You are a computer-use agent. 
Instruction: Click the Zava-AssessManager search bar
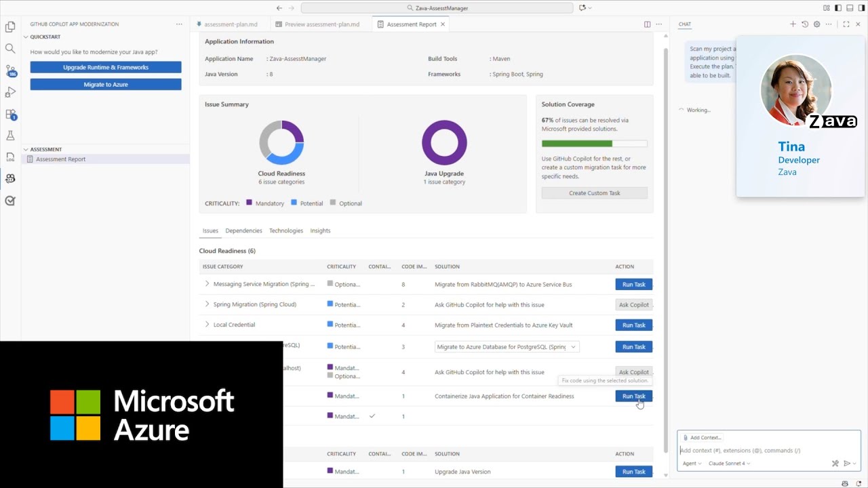pos(437,8)
